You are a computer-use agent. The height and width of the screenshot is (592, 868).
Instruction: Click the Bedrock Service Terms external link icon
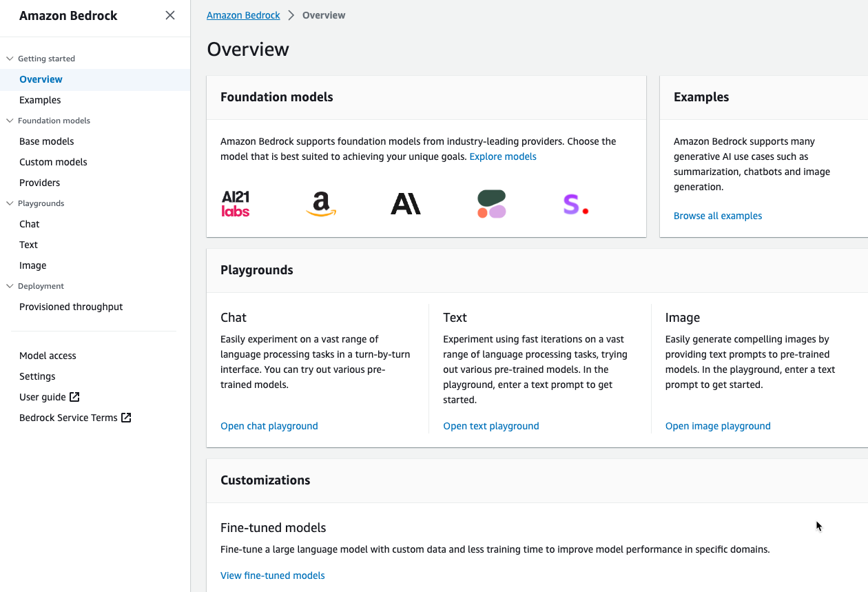126,418
